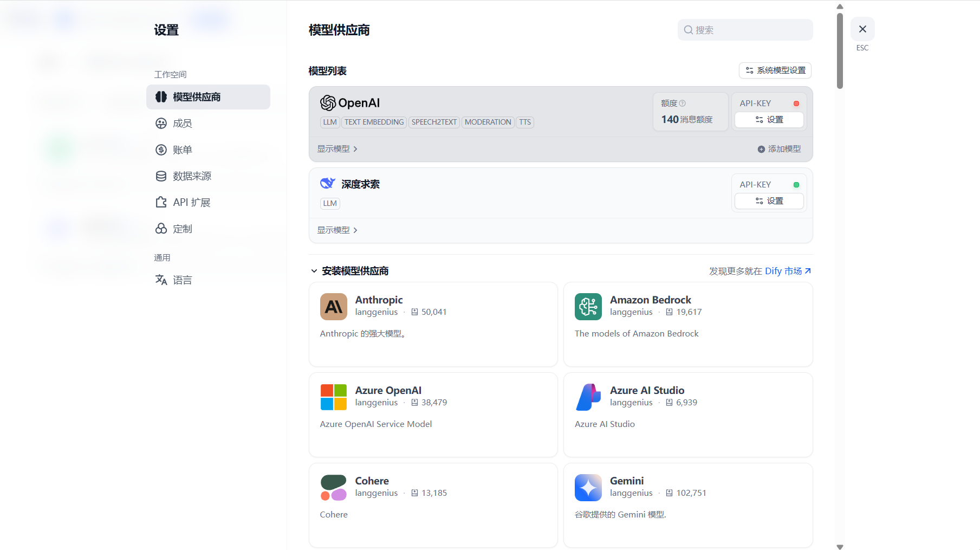Select the Amazon Bedrock card title
The image size is (980, 550).
coord(651,300)
